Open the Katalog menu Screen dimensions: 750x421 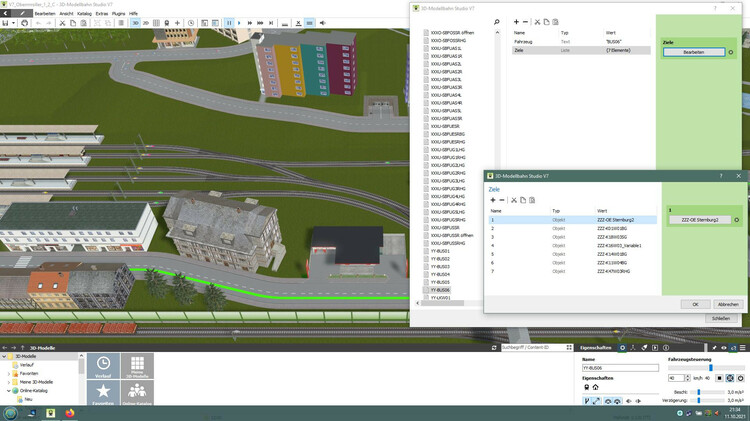(85, 13)
